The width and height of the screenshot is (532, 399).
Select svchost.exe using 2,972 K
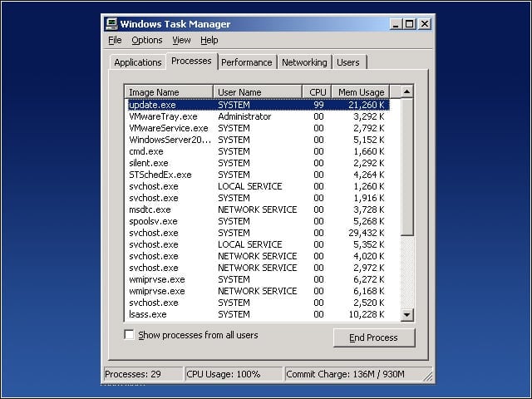pyautogui.click(x=259, y=268)
